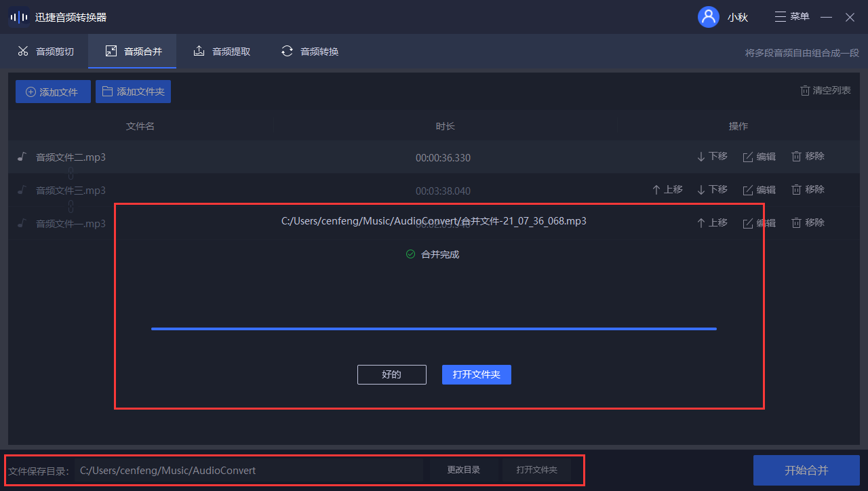Image resolution: width=868 pixels, height=491 pixels.
Task: Move 音频文件三.mp3 up with 上移
Action: [667, 190]
